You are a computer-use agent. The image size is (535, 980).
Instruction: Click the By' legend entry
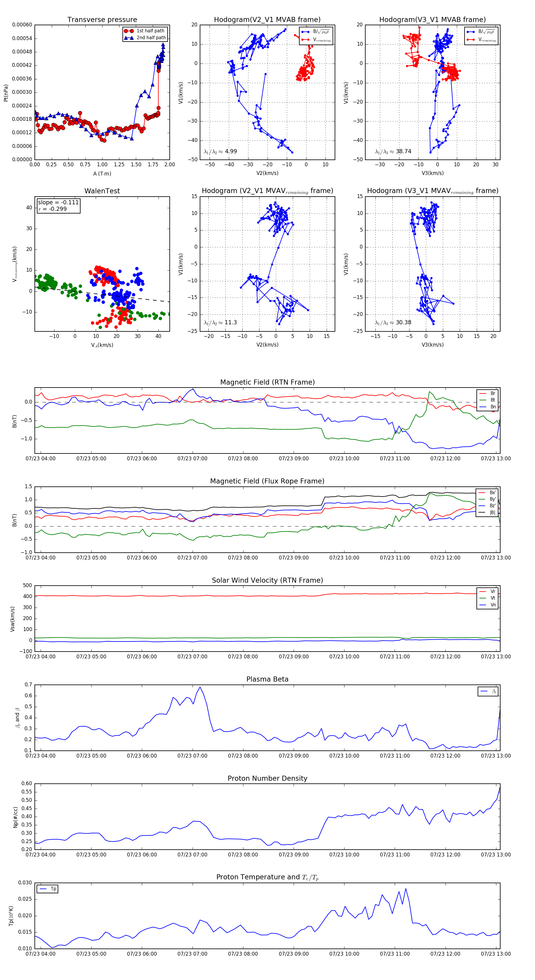pyautogui.click(x=487, y=499)
